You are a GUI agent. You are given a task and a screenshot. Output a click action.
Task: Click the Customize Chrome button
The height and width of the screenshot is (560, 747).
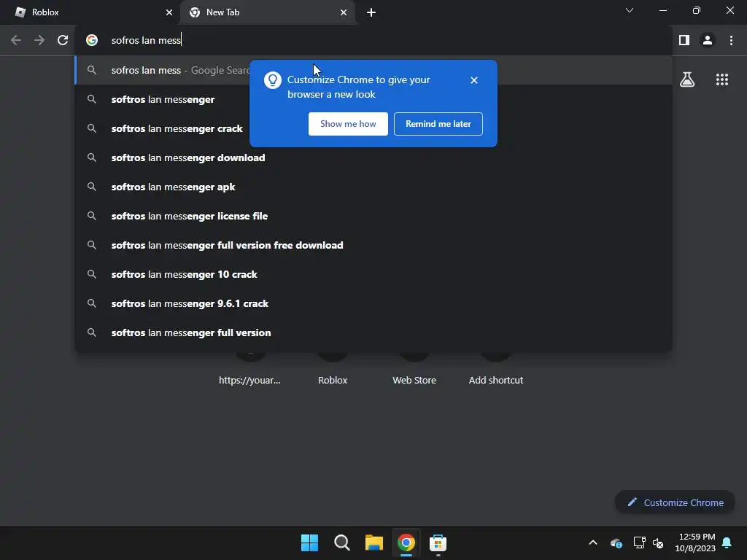pyautogui.click(x=675, y=502)
